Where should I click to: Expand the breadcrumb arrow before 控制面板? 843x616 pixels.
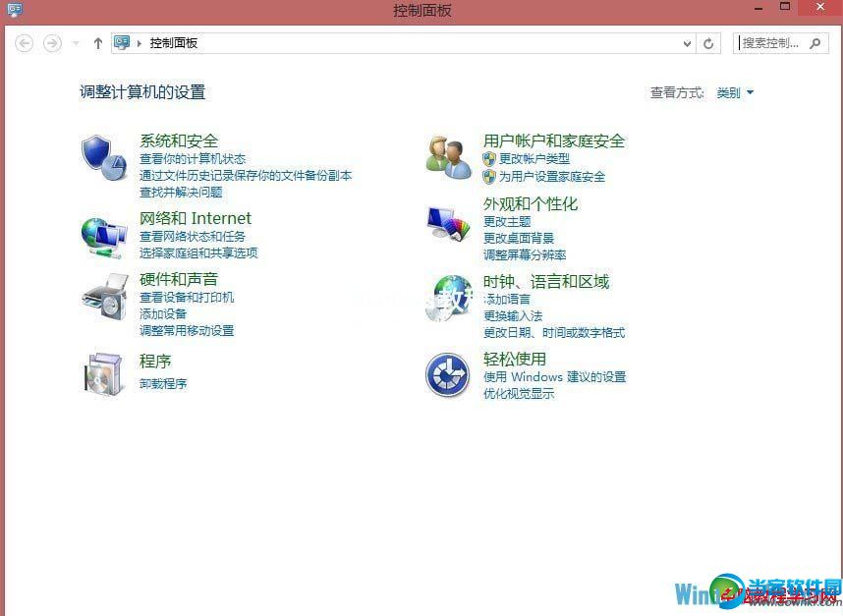tap(140, 43)
